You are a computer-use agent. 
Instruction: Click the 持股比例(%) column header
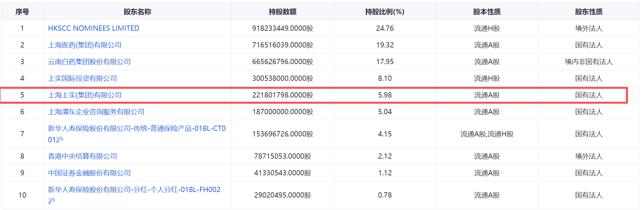[x=384, y=12]
